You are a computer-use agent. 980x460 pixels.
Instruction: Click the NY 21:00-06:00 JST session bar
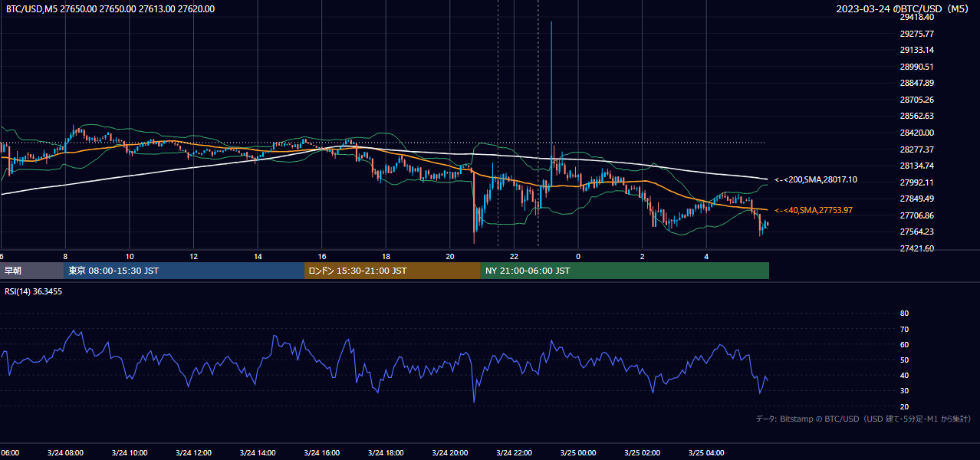pos(625,271)
